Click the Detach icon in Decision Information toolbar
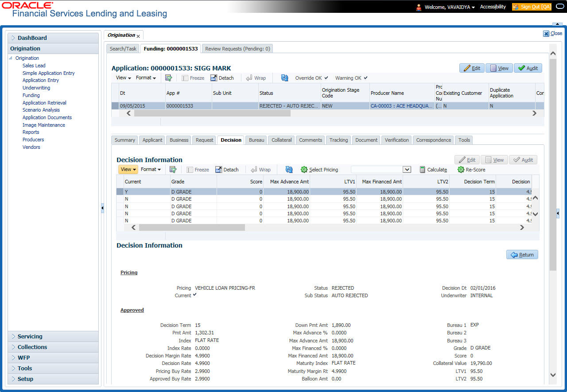The image size is (567, 392). tap(219, 170)
